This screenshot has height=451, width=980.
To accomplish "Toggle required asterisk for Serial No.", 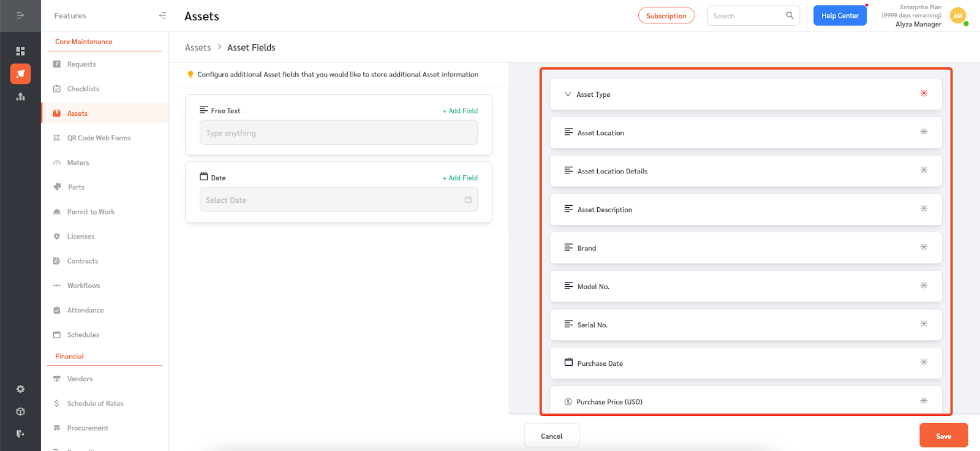I will coord(924,324).
